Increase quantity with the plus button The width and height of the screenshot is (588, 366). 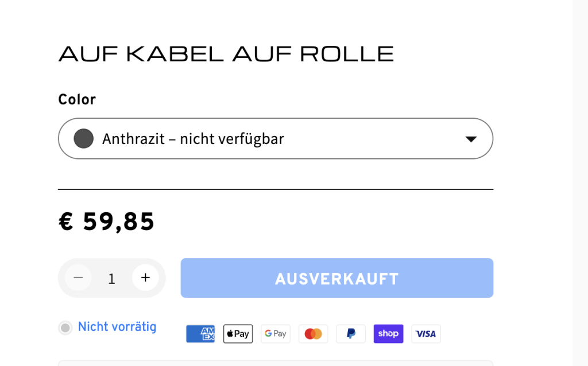coord(145,278)
